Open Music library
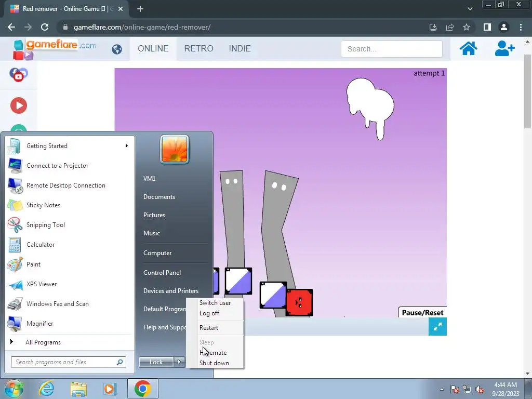 pyautogui.click(x=151, y=233)
